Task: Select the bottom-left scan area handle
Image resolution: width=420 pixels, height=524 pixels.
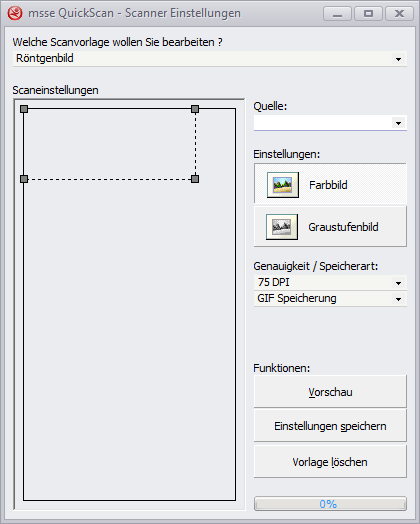Action: 24,179
